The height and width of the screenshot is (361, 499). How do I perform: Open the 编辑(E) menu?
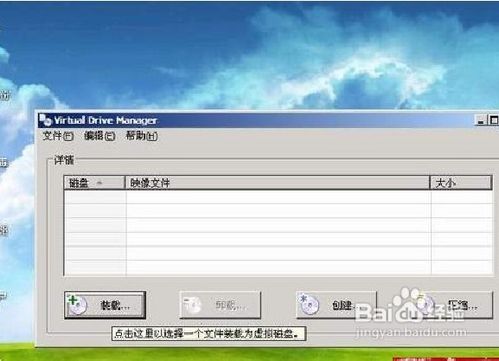(99, 136)
